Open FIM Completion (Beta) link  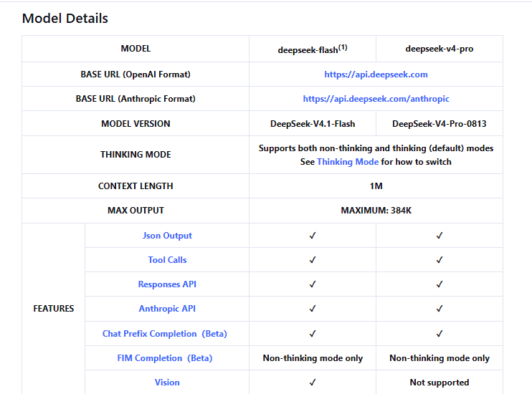click(x=165, y=358)
